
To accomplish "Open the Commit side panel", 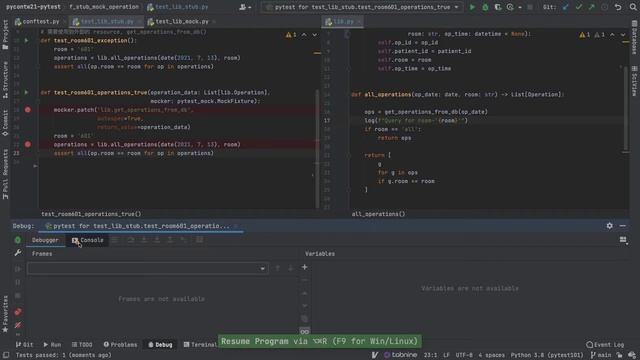I will click(5, 123).
